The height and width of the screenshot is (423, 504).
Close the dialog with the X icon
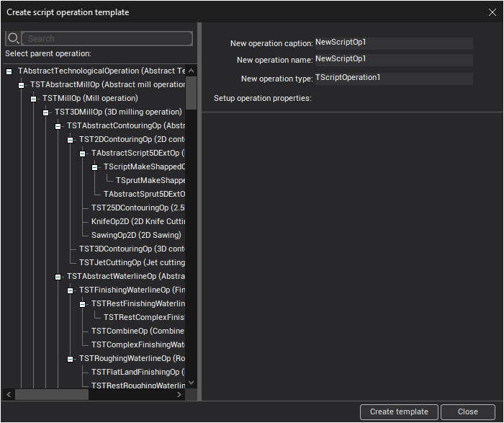click(x=492, y=11)
